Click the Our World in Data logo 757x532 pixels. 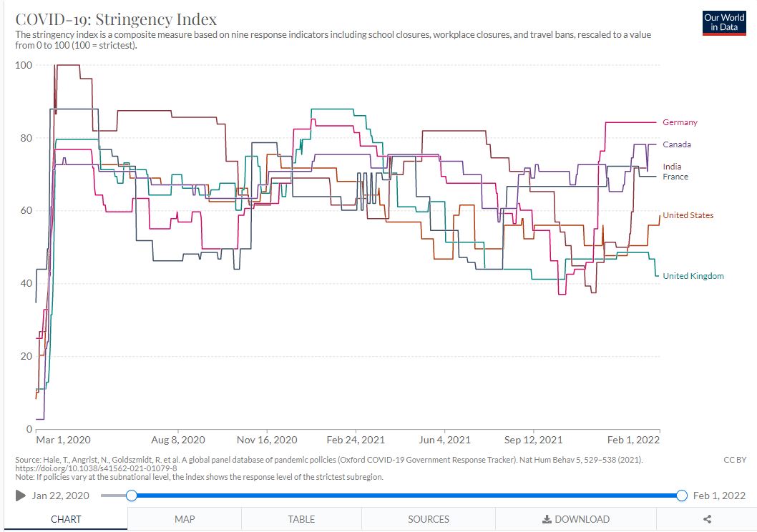pyautogui.click(x=724, y=22)
